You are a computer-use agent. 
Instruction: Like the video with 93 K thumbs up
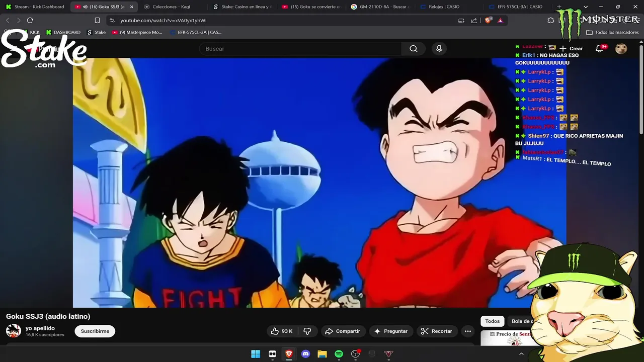pos(282,331)
